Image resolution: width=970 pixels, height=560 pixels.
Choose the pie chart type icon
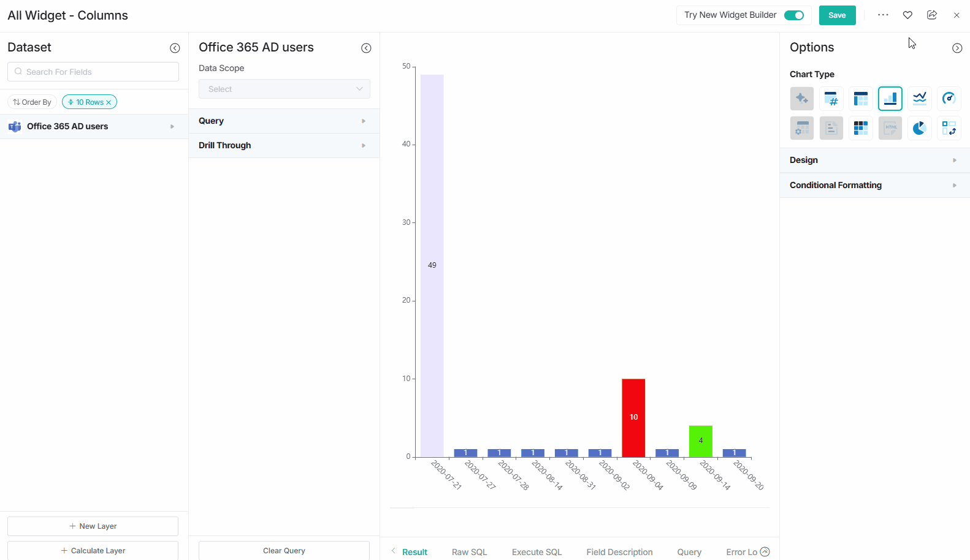(x=919, y=128)
